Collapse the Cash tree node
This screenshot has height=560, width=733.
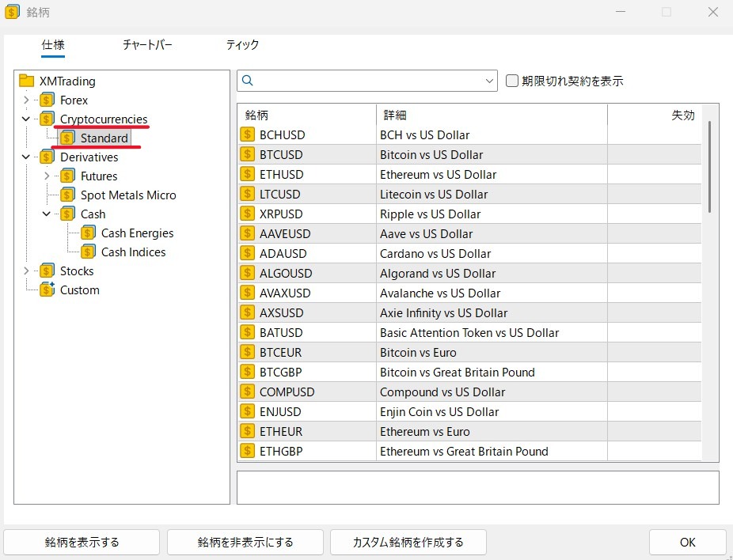(x=47, y=214)
